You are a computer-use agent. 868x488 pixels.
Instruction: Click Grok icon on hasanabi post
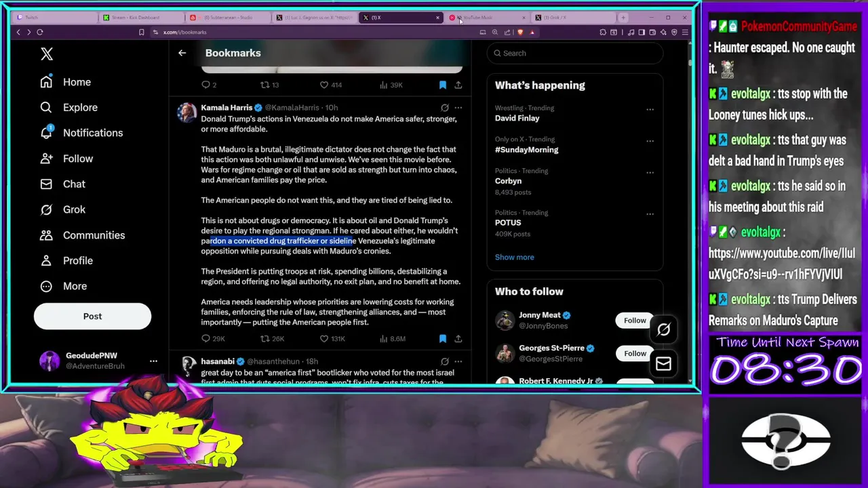point(444,362)
